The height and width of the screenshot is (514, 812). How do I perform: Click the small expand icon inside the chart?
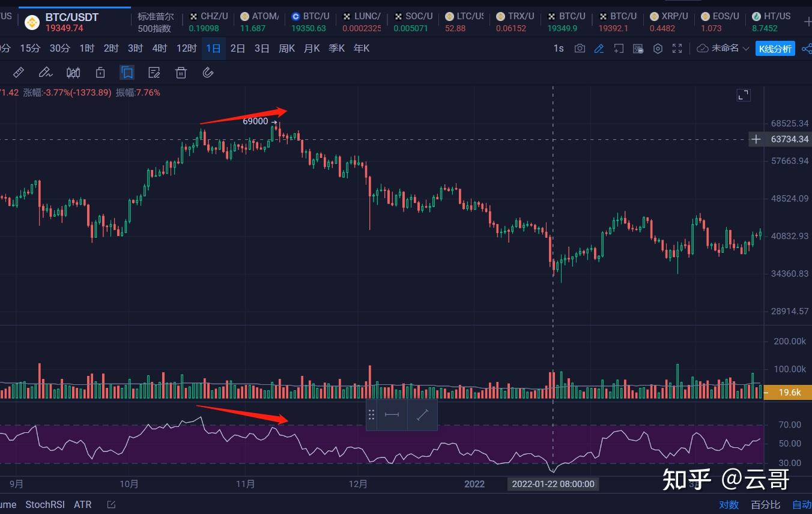point(743,94)
